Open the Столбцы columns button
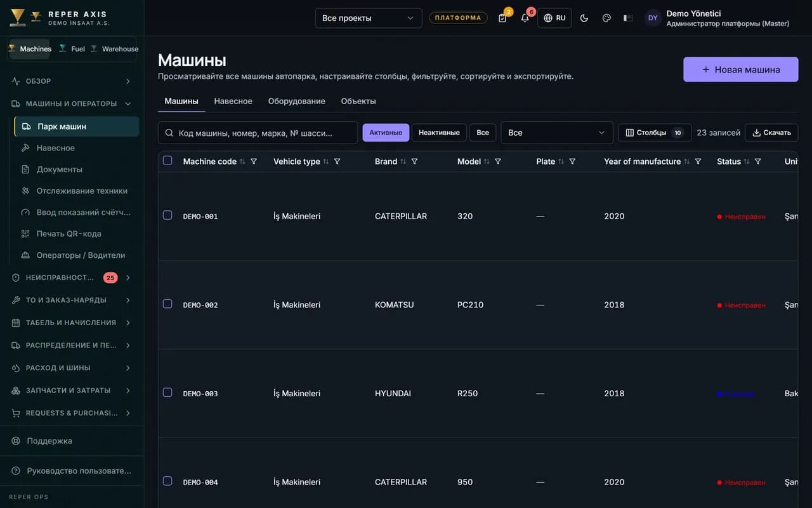The width and height of the screenshot is (812, 508). [x=655, y=133]
